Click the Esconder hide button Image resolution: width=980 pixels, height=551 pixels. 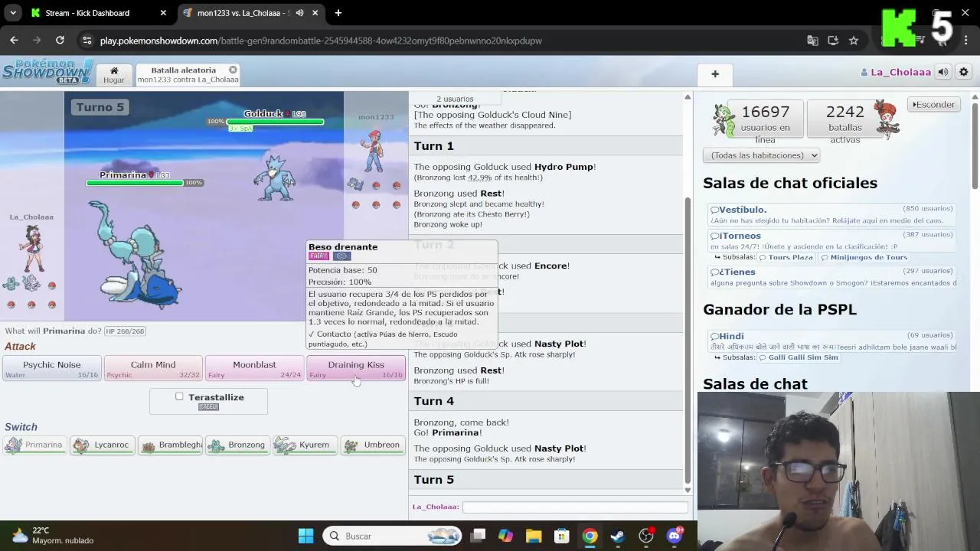point(934,104)
